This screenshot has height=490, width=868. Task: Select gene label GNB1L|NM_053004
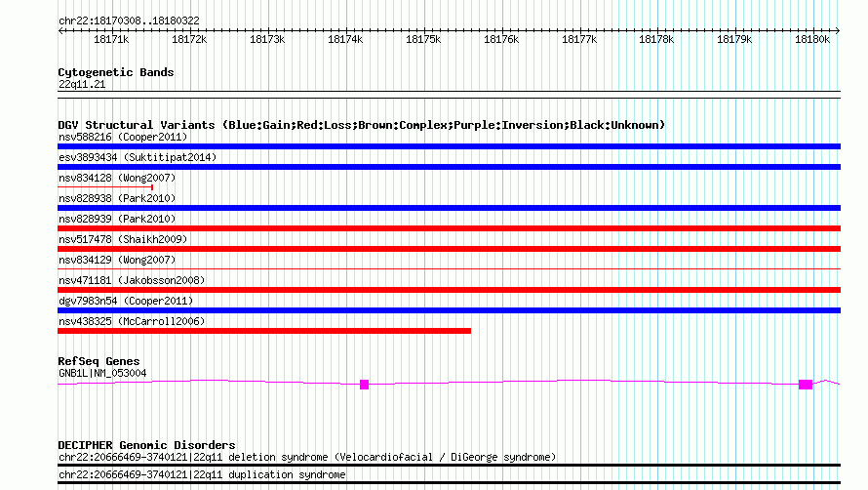pos(102,373)
